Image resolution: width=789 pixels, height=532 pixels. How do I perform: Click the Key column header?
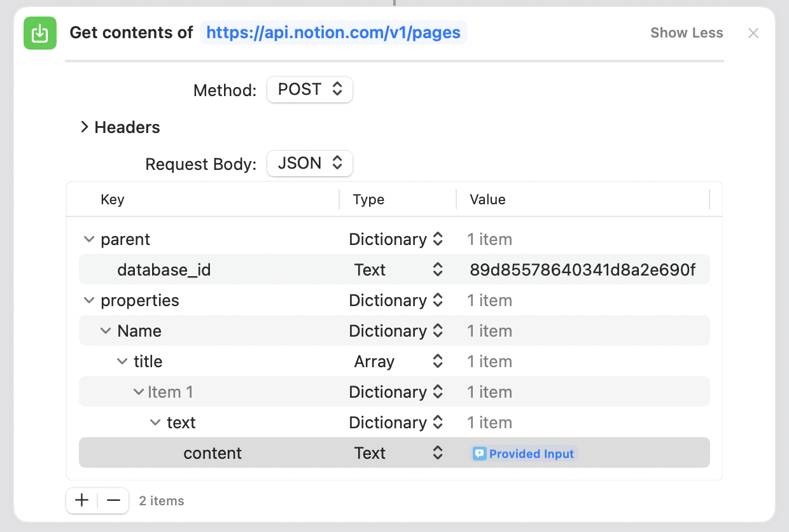(x=113, y=199)
